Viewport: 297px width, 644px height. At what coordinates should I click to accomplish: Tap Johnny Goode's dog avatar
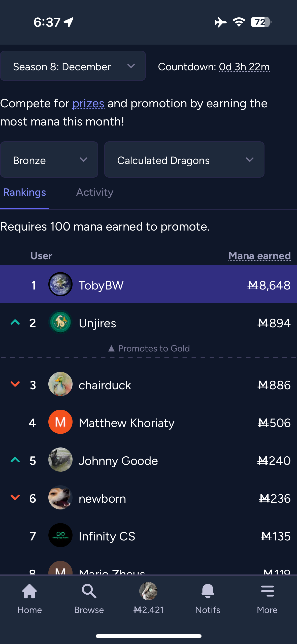[x=60, y=460]
